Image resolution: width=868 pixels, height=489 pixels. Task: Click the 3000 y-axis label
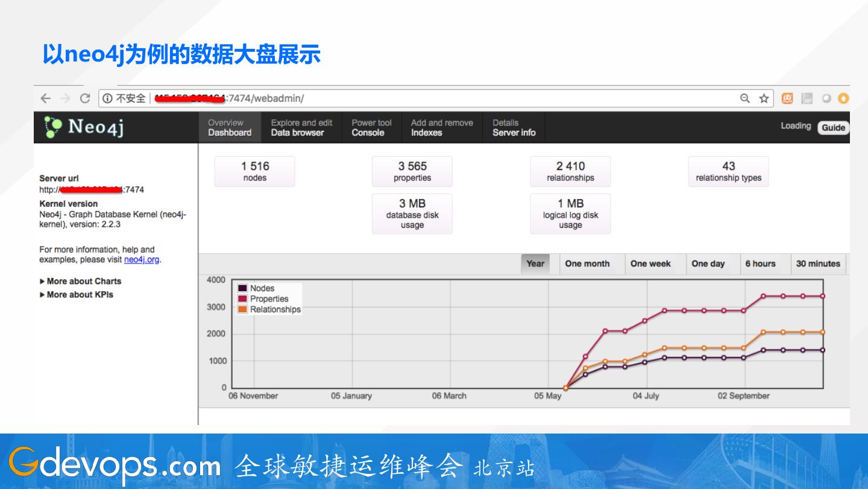coord(216,307)
